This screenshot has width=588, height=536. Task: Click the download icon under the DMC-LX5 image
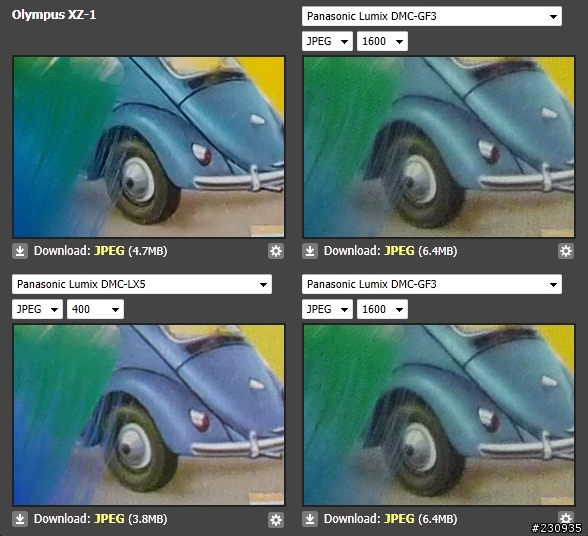tap(20, 519)
